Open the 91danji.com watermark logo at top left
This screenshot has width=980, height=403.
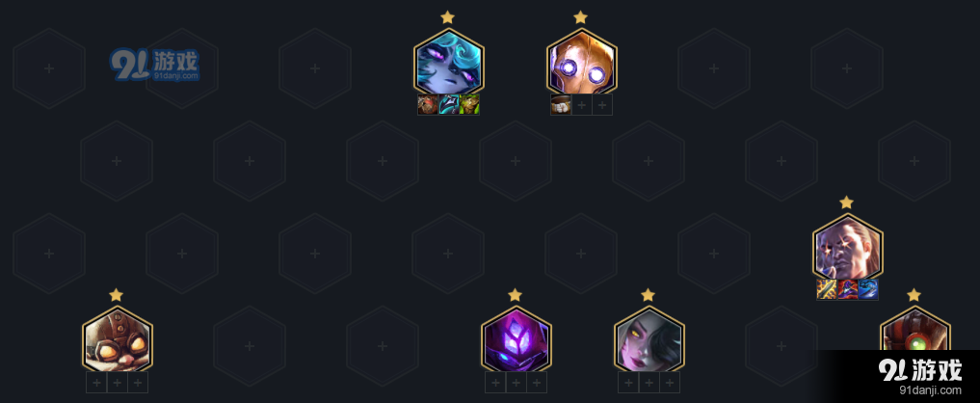point(155,66)
